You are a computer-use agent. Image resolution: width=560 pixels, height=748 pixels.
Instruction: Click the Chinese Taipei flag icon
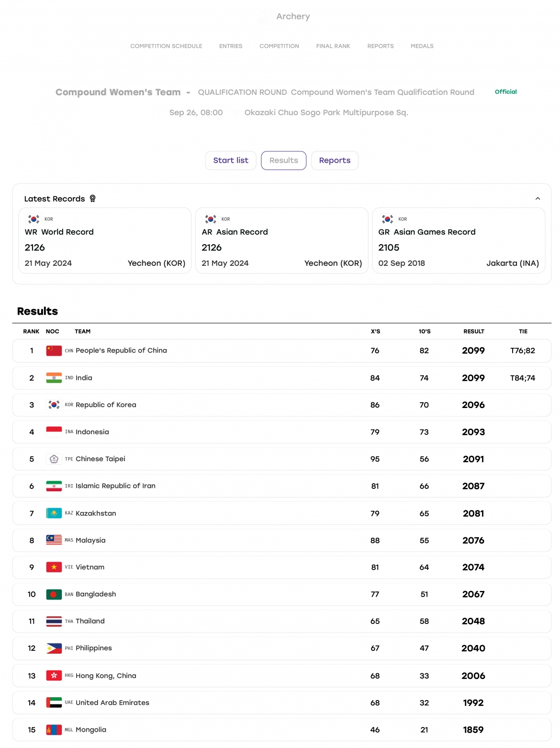pos(54,459)
